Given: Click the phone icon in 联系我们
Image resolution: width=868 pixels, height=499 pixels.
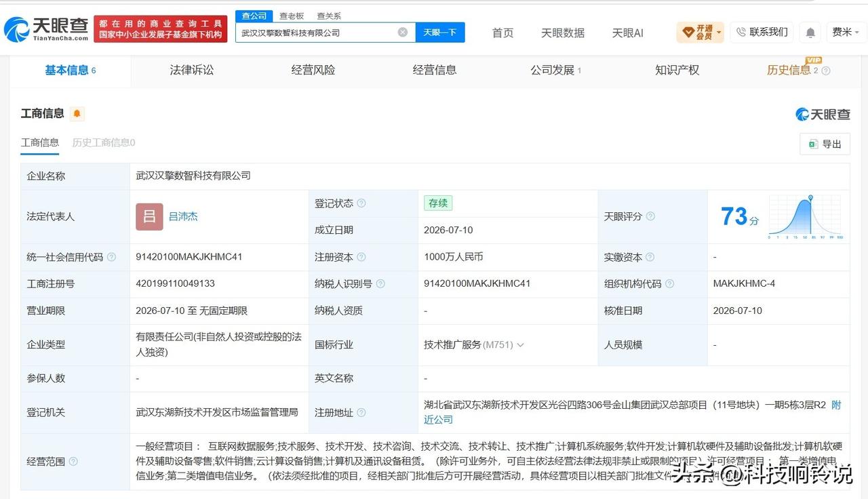Looking at the screenshot, I should [x=741, y=32].
